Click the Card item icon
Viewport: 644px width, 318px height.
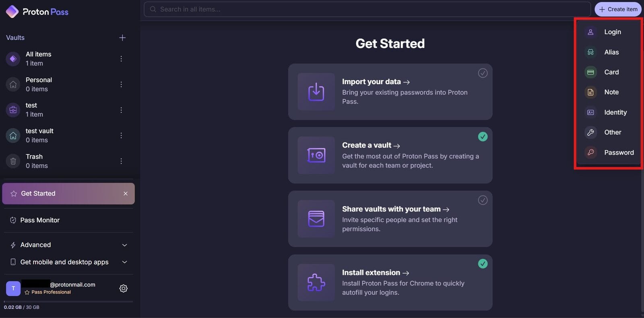pyautogui.click(x=590, y=72)
